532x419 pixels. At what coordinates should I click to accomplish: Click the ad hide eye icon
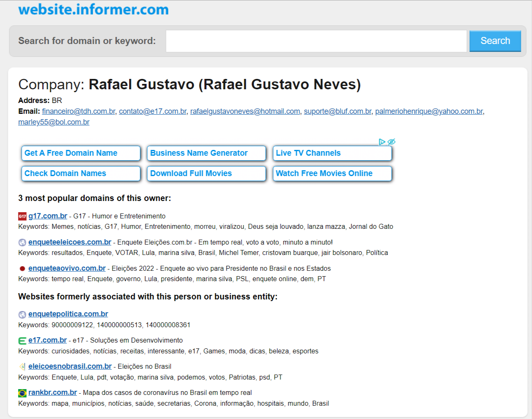[391, 142]
